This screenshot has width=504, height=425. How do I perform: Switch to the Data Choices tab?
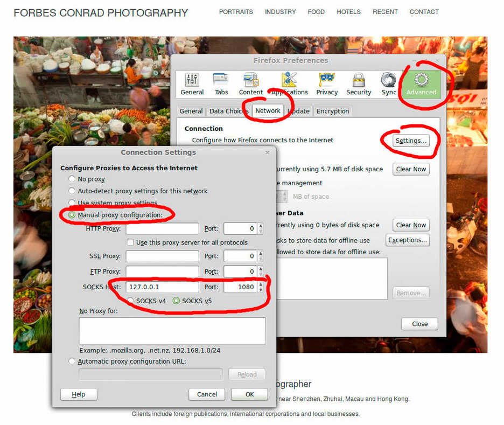click(x=229, y=111)
